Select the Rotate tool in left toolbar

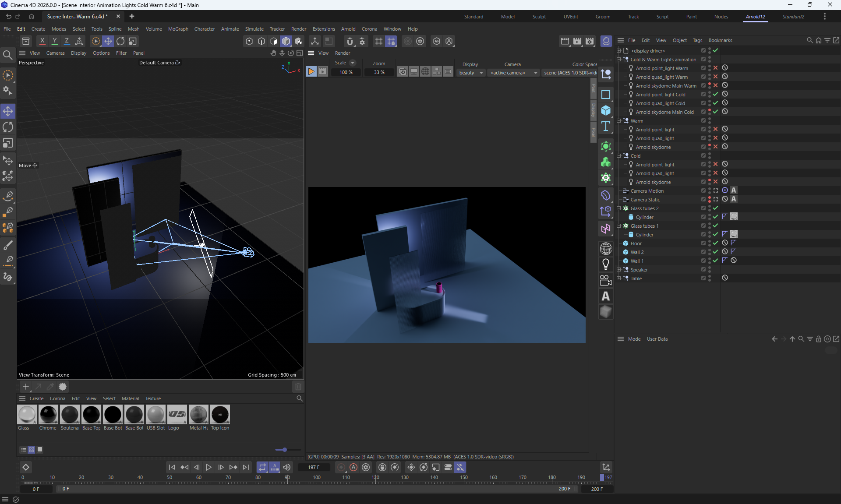tap(8, 127)
